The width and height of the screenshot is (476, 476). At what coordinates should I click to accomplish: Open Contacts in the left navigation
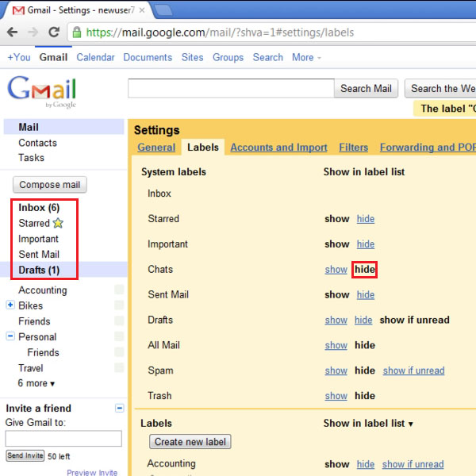pos(37,143)
